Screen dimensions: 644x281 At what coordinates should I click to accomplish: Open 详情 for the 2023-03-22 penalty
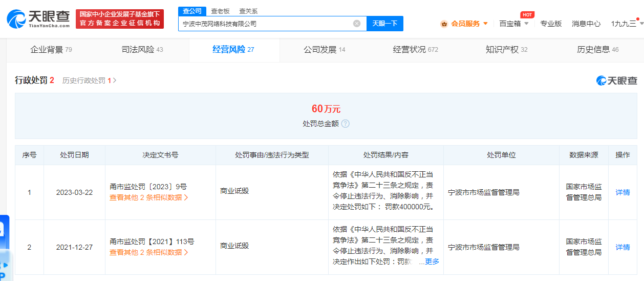click(x=622, y=192)
